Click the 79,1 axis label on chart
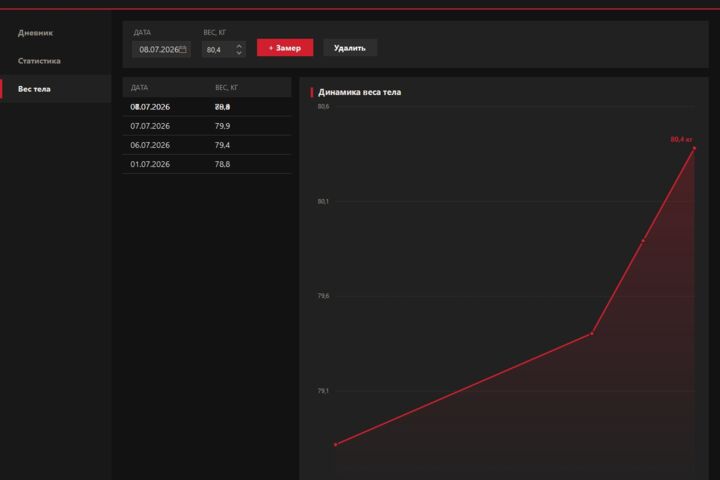This screenshot has width=720, height=480. point(323,391)
